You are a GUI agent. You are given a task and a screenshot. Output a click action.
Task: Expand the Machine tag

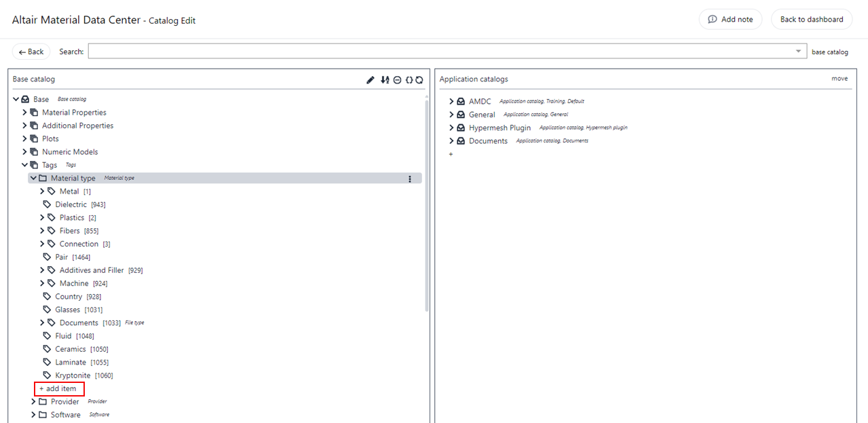point(42,283)
